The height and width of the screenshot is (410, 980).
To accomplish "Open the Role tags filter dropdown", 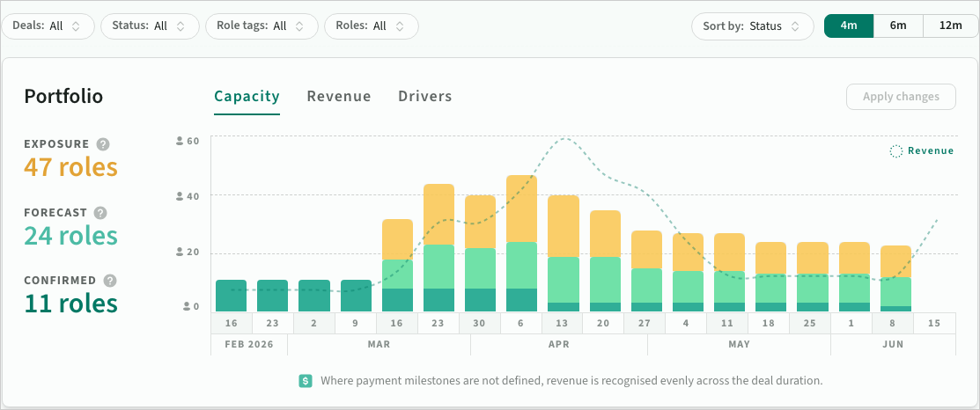I will [262, 26].
